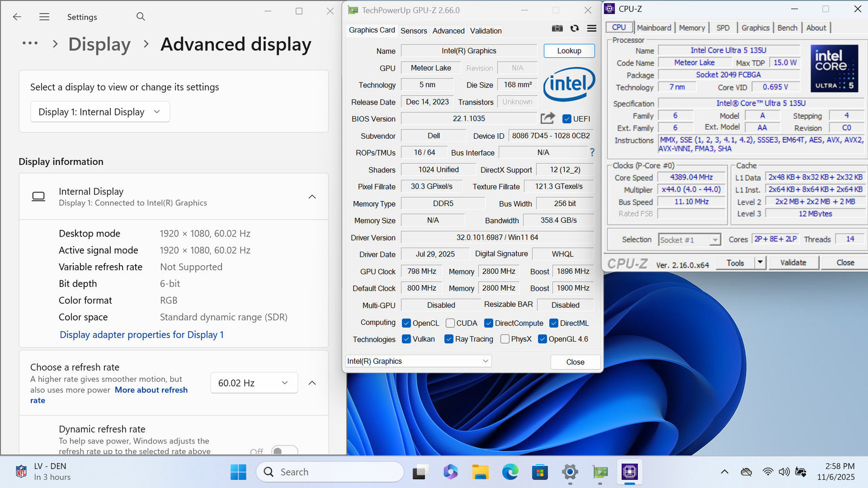
Task: Click the Bus Interface question mark
Action: click(592, 152)
